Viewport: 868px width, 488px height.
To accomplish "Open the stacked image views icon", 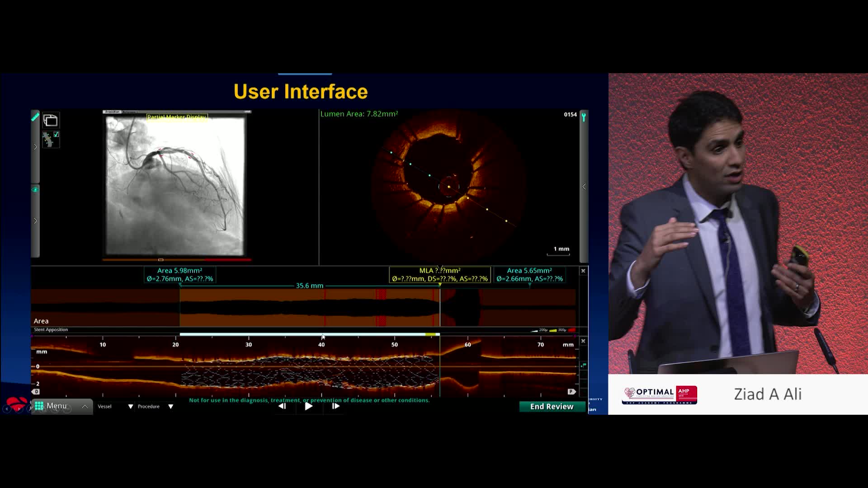I will tap(50, 121).
